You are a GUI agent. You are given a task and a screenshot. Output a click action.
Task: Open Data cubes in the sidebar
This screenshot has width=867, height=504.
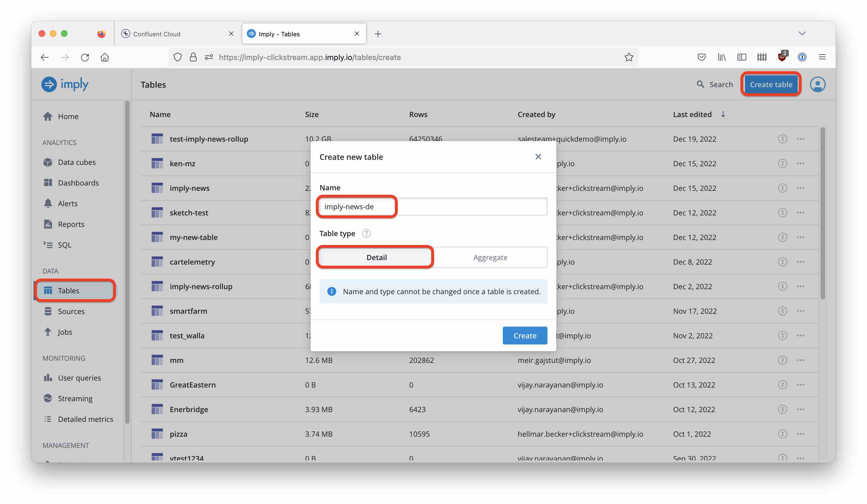[76, 162]
